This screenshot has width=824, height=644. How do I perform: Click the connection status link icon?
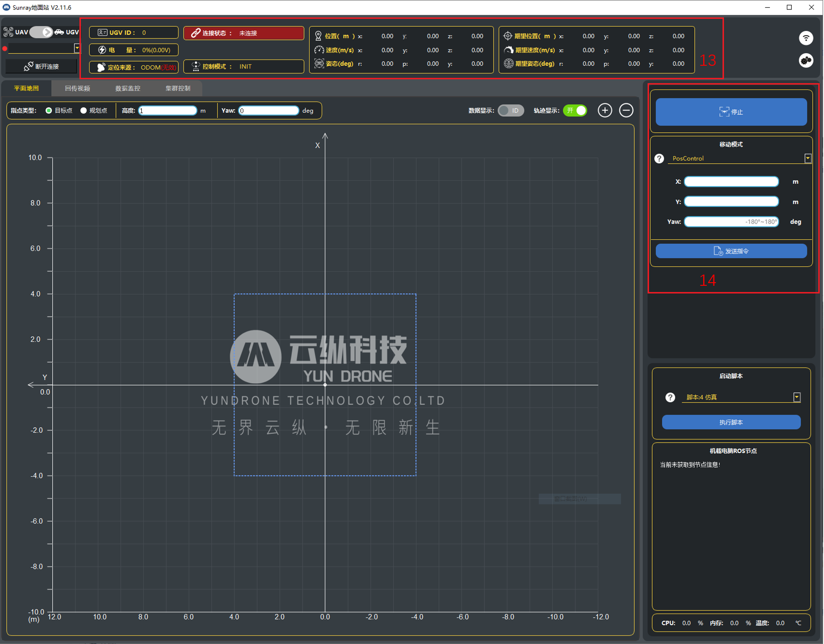[195, 33]
